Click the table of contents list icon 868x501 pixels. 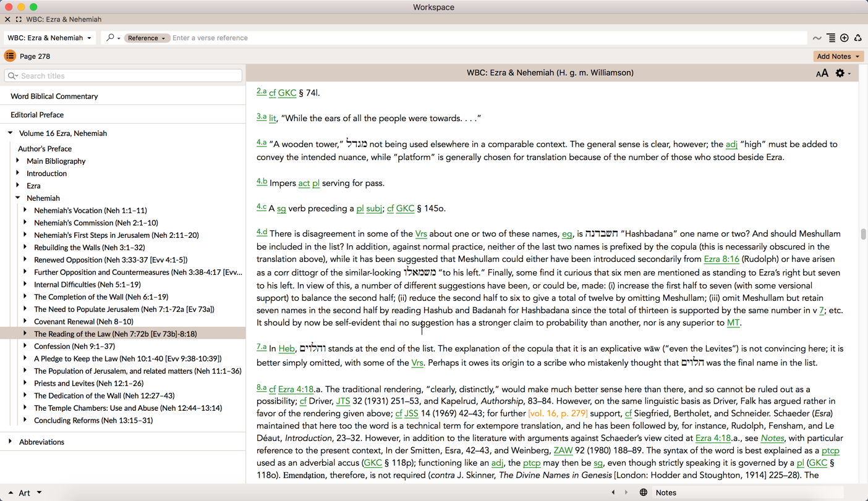(x=10, y=56)
